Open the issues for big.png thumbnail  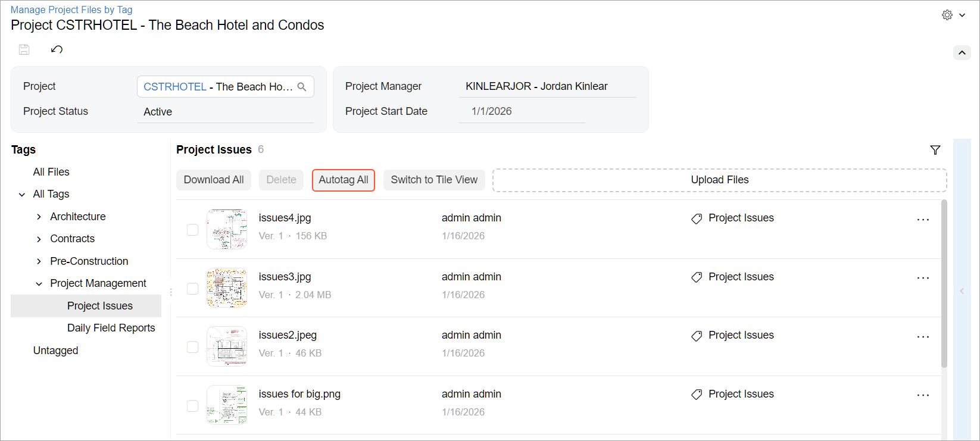click(227, 405)
